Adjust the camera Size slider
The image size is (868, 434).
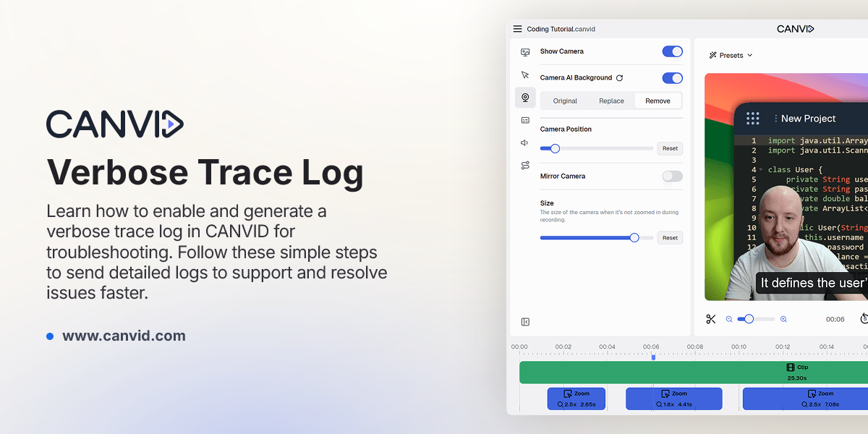click(597, 237)
